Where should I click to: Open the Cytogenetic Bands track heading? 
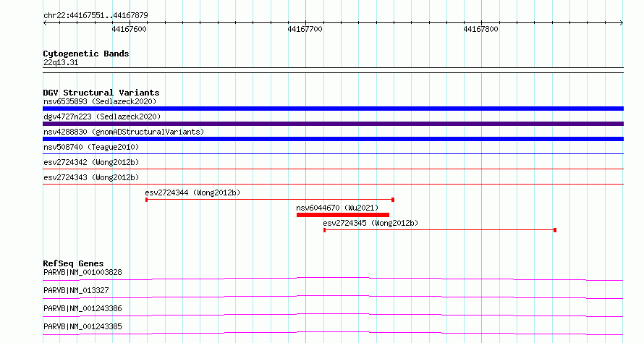click(86, 54)
